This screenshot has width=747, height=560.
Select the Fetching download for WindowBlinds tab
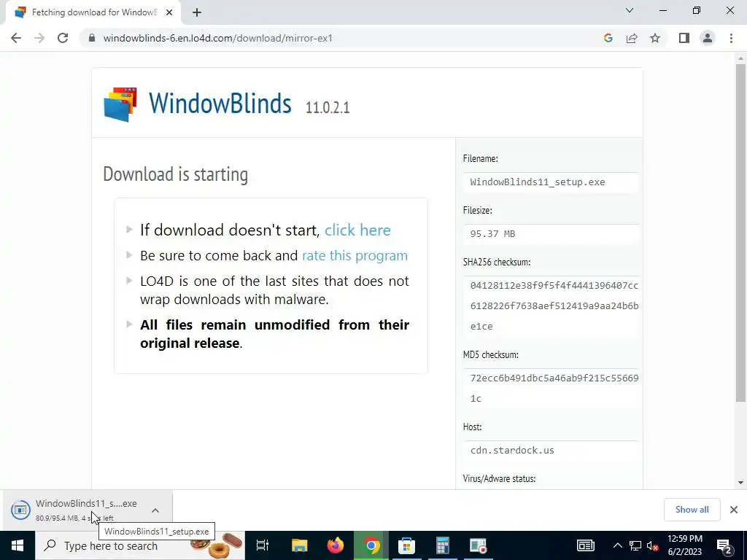click(x=93, y=13)
